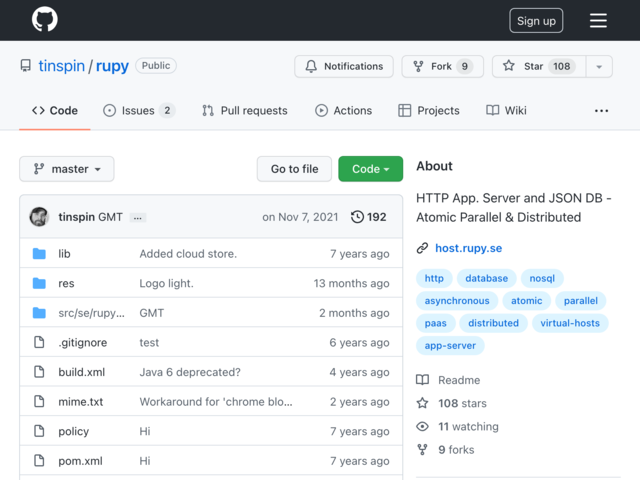Expand the Star list dropdown arrow
Viewport: 640px width, 480px height.
[599, 66]
